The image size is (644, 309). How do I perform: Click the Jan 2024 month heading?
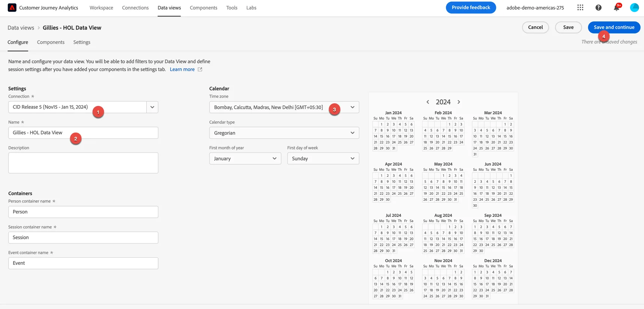[393, 113]
